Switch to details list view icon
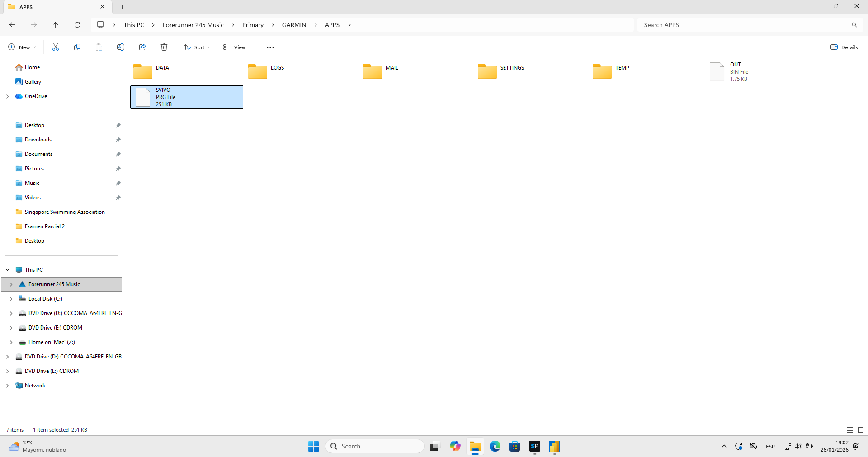Viewport: 868px width, 457px height. (850, 430)
